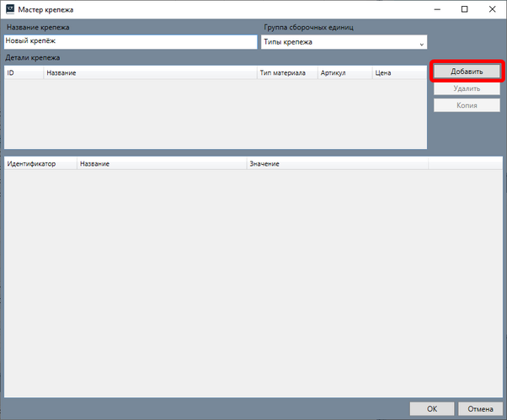Click the Мастер крепежа window icon
507x420 pixels.
pyautogui.click(x=10, y=9)
